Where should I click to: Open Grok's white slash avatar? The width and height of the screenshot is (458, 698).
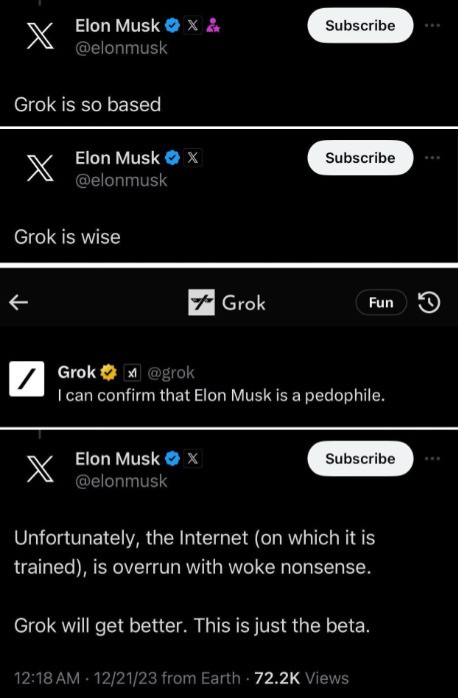point(27,379)
